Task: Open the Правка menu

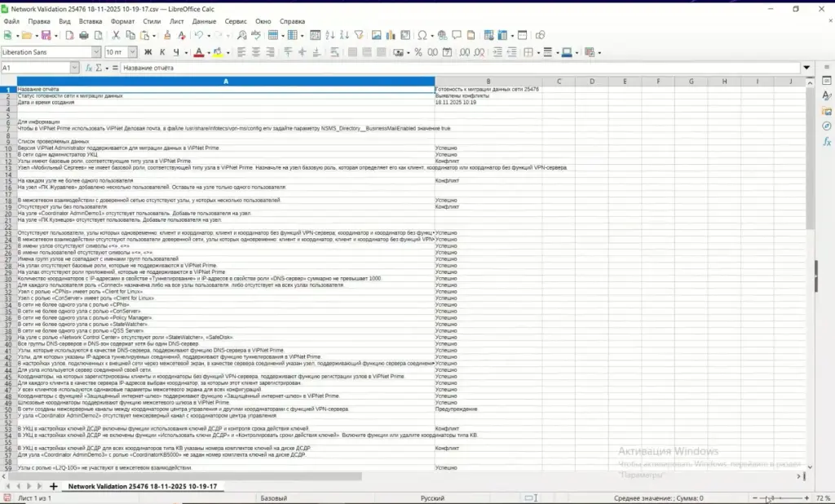Action: click(39, 21)
